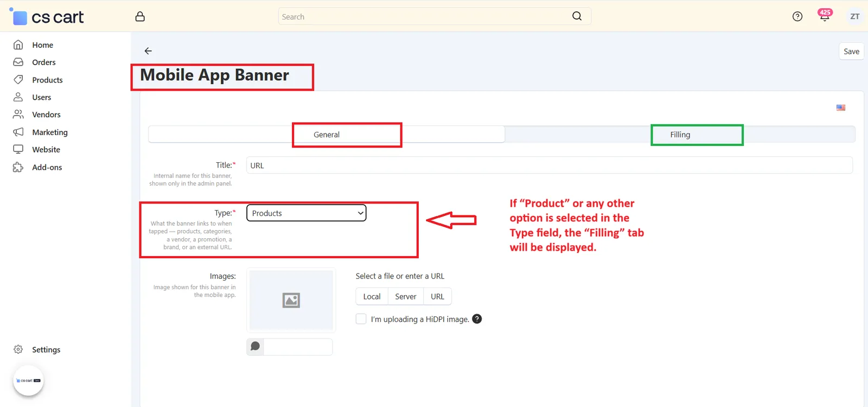The image size is (868, 407).
Task: Click the cs cart logo
Action: [x=47, y=17]
